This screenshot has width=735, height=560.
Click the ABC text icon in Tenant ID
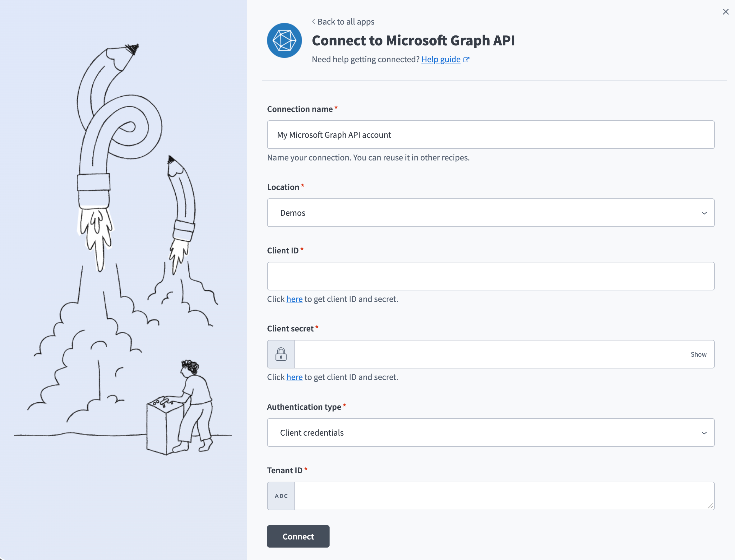pyautogui.click(x=281, y=496)
